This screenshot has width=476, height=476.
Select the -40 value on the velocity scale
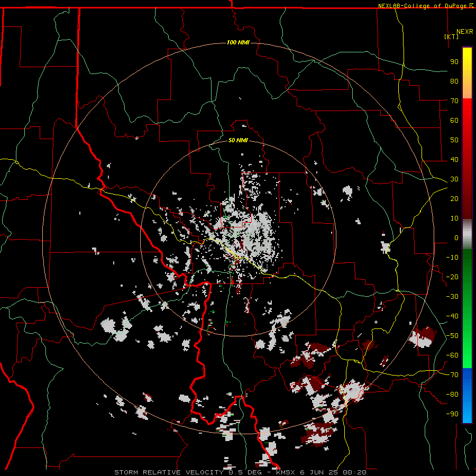452,316
